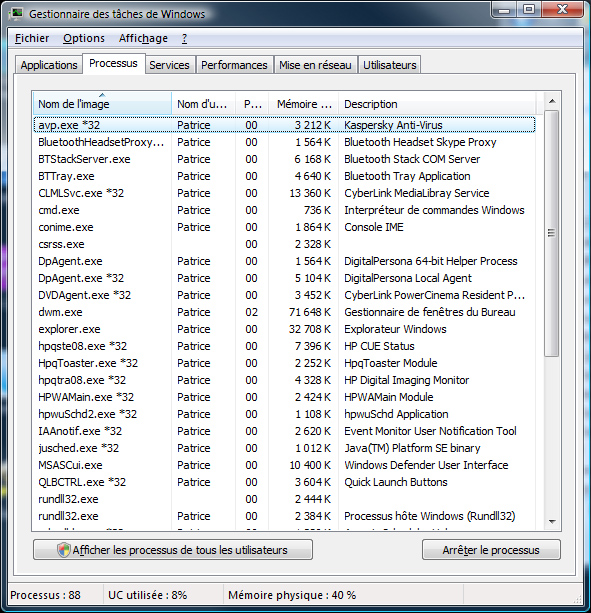Select the HPWAMain.exe *32 process
Screen dimensions: 591x613
(x=284, y=397)
